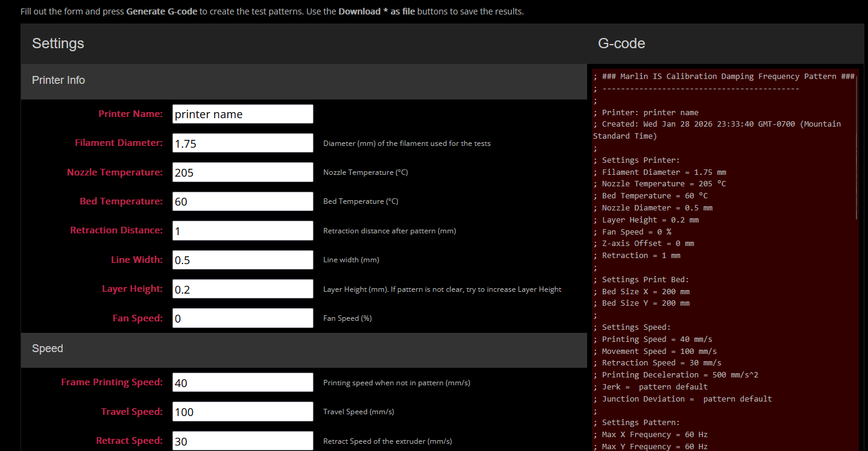This screenshot has height=451, width=868.
Task: Click the Printer Info section header
Action: tap(58, 80)
